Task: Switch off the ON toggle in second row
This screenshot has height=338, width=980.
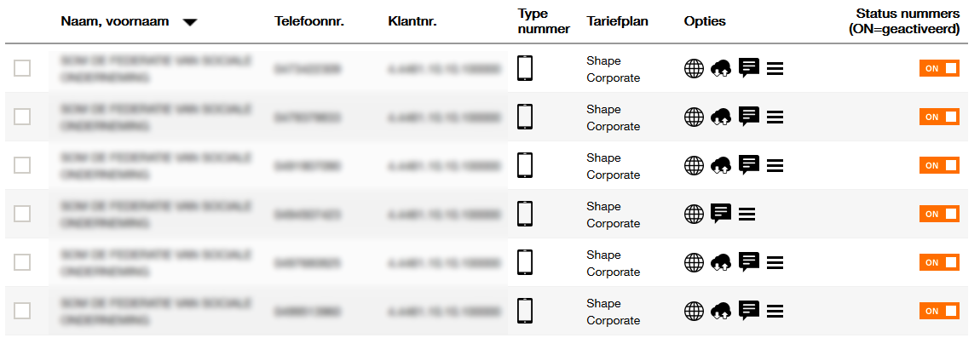Action: [x=939, y=117]
